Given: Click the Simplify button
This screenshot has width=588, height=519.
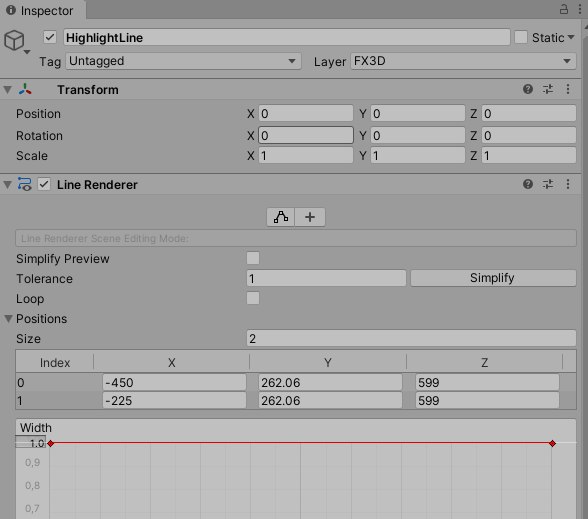Looking at the screenshot, I should (493, 278).
